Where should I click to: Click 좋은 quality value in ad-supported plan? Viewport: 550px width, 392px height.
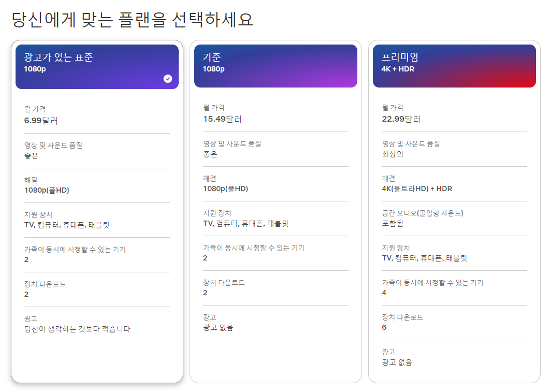click(x=31, y=155)
